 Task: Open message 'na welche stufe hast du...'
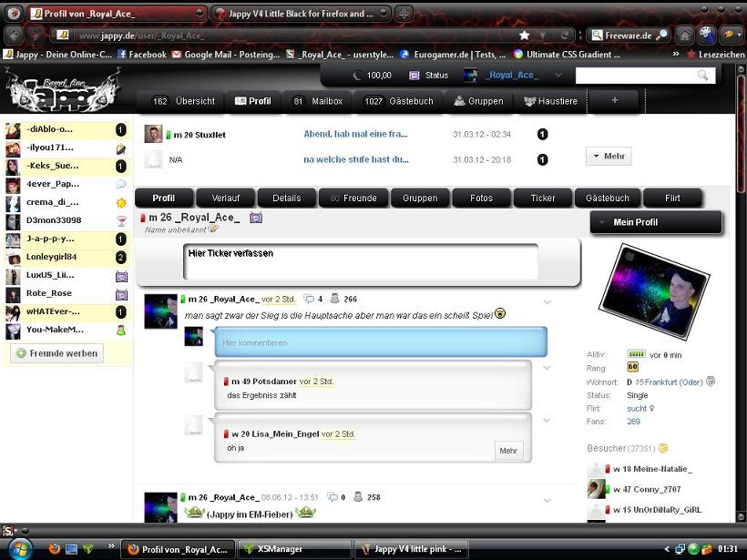pos(356,159)
